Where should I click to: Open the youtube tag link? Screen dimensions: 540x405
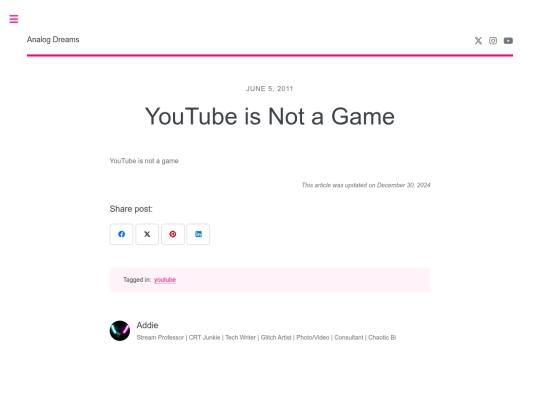[x=165, y=280]
